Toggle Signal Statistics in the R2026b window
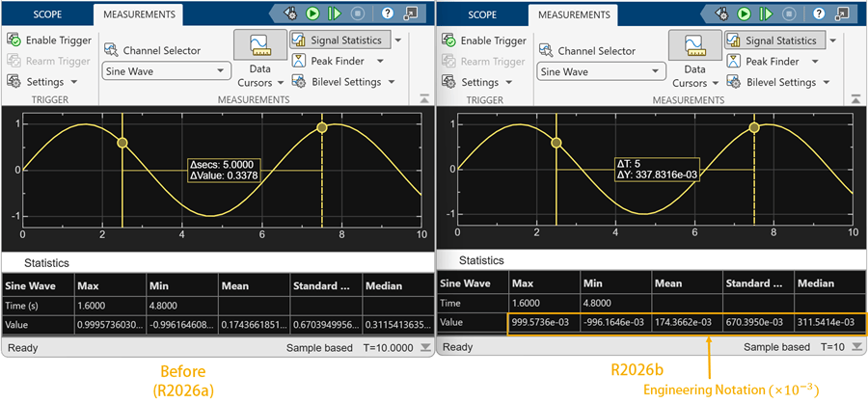 tap(773, 40)
